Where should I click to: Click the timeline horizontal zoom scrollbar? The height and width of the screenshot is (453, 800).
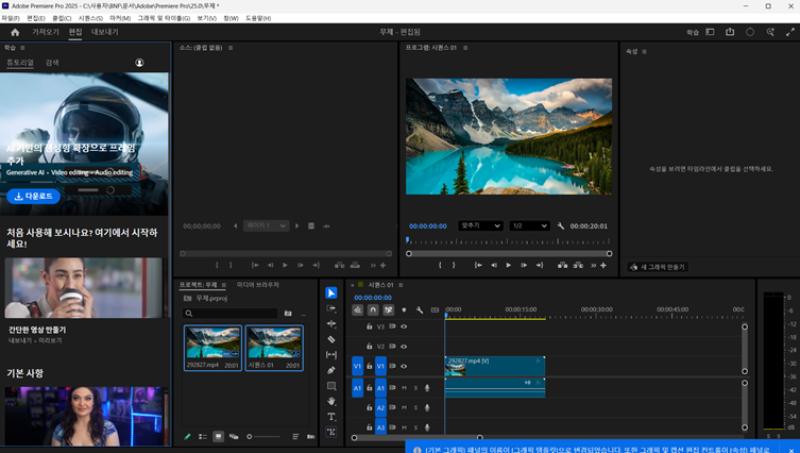[417, 438]
